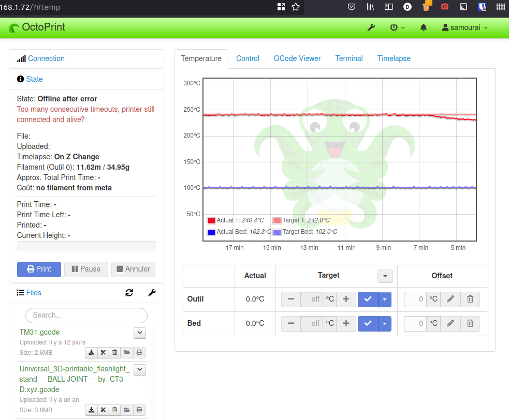Delete TM31.gcode with trash icon
Image resolution: width=509 pixels, height=420 pixels.
point(115,353)
